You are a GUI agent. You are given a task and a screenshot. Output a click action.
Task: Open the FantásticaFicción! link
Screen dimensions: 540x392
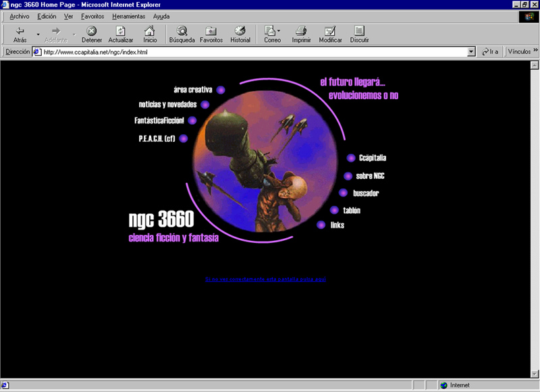[x=159, y=121]
